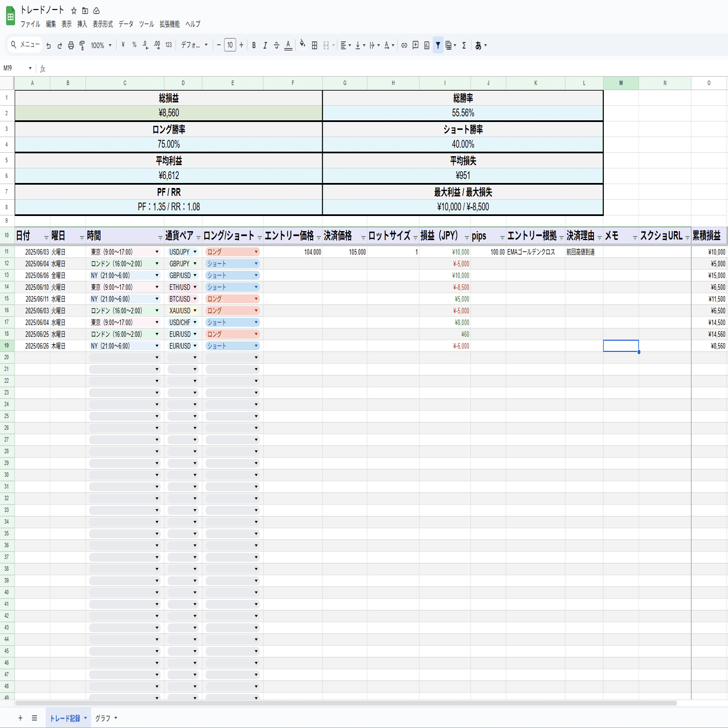Open the Google Sheets home logo
Viewport: 728px width, 728px height.
(x=10, y=16)
